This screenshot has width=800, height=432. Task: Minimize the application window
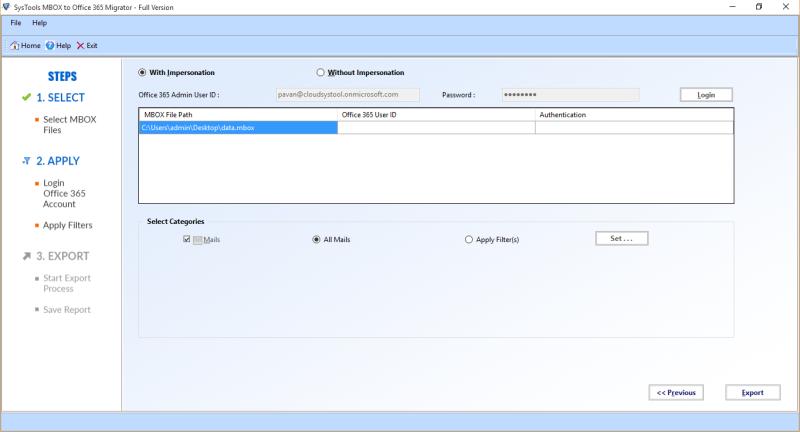coord(732,7)
